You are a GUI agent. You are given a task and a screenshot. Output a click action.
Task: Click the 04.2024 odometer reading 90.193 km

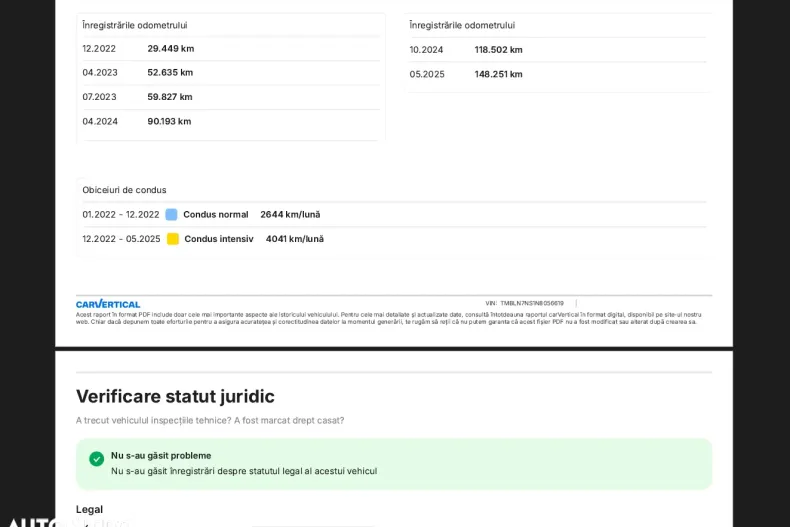pyautogui.click(x=169, y=121)
